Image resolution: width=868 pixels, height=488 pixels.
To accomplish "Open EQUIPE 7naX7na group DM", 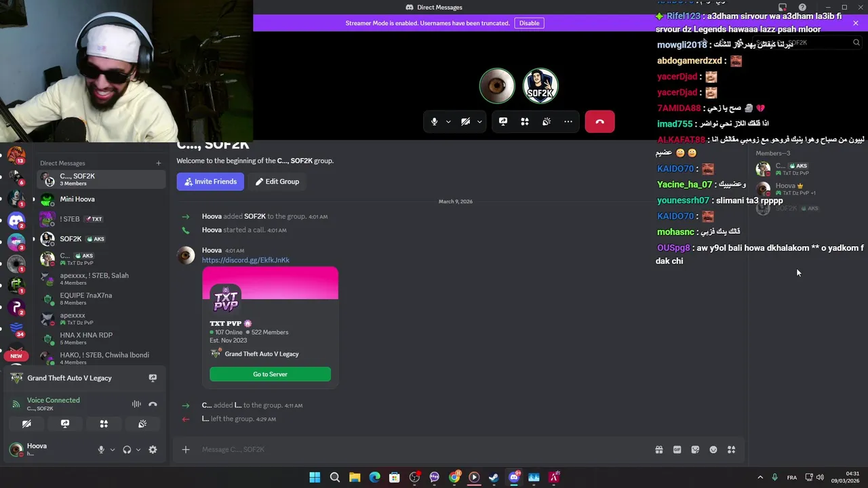I will tap(100, 298).
